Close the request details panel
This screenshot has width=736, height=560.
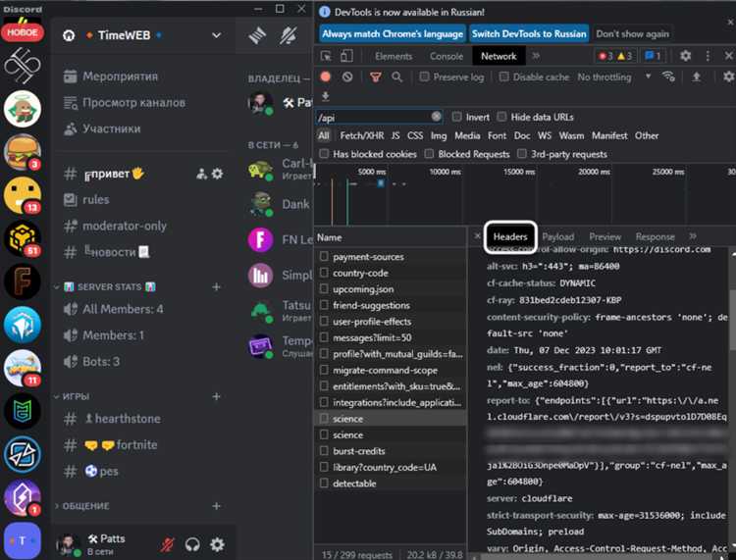pyautogui.click(x=477, y=236)
